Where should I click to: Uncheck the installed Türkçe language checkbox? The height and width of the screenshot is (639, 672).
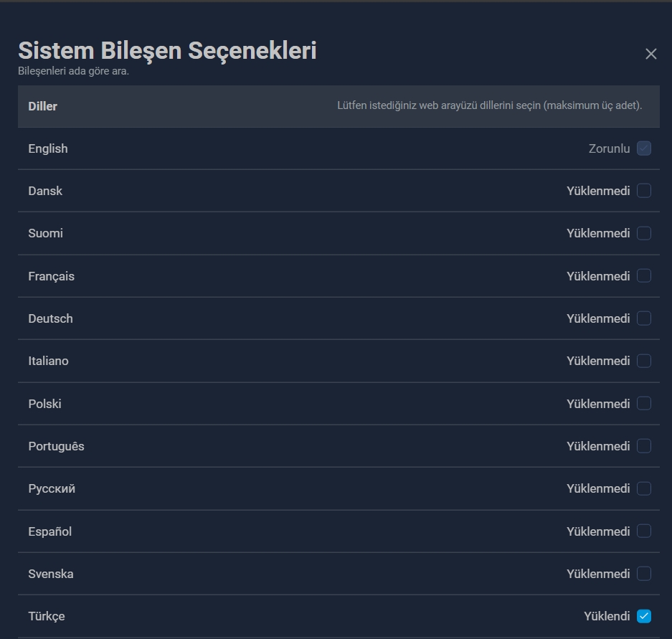[644, 616]
